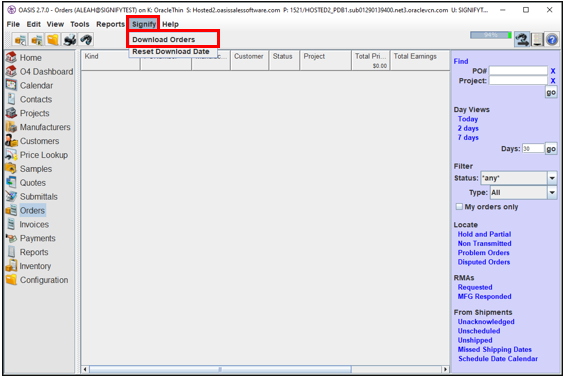Click into the Days number field
The image size is (563, 377).
click(533, 149)
